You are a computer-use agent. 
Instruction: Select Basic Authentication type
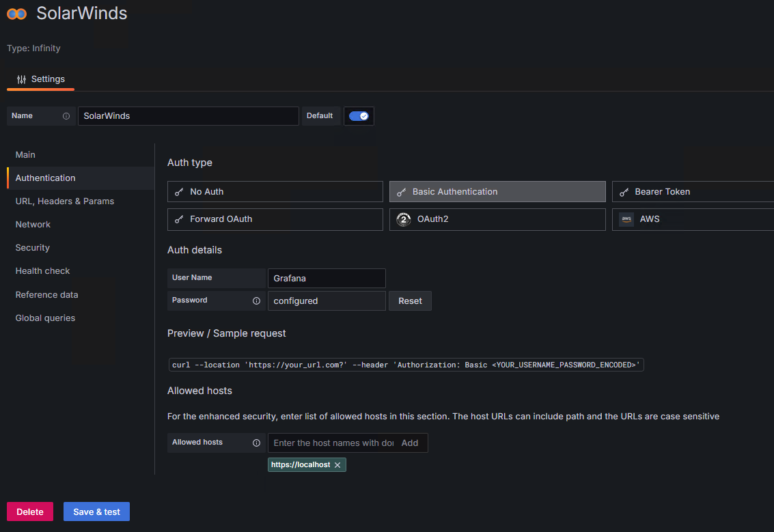(497, 191)
